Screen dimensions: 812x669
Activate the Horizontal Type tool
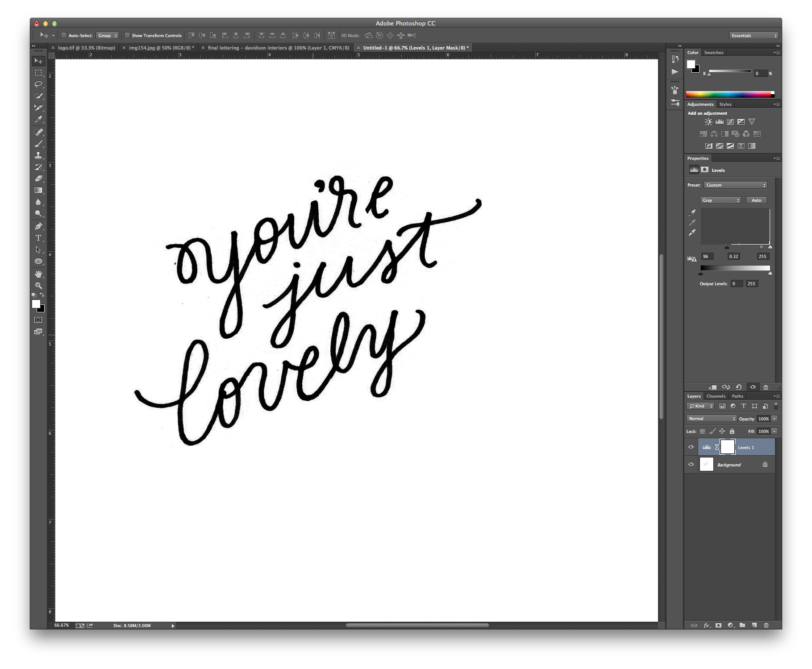click(39, 238)
